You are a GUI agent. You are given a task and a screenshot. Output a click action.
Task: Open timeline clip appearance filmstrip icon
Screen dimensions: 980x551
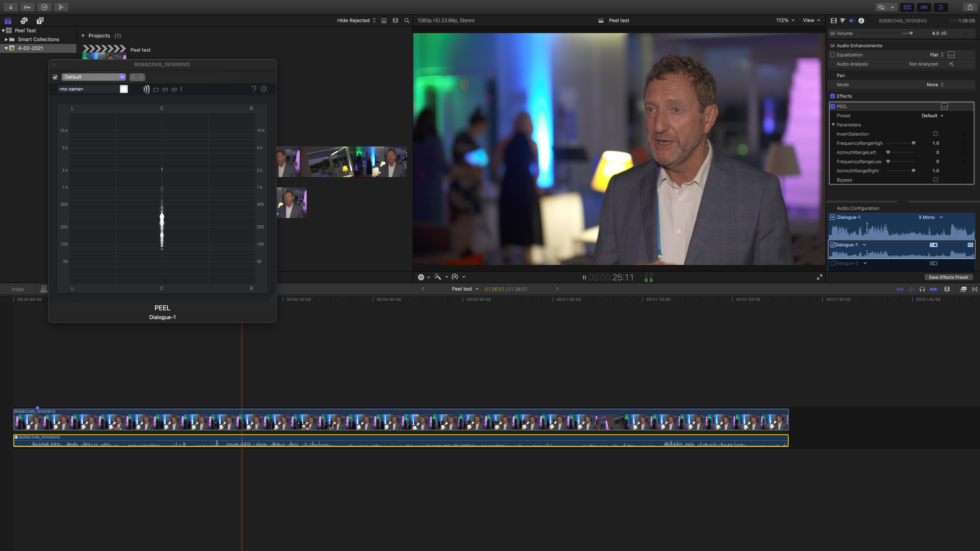pos(947,289)
